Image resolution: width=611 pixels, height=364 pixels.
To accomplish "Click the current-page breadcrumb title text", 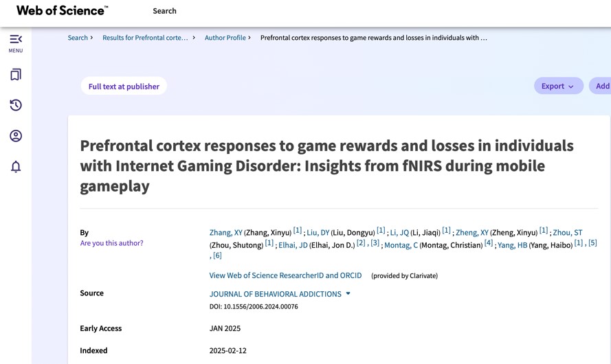I will coord(374,38).
